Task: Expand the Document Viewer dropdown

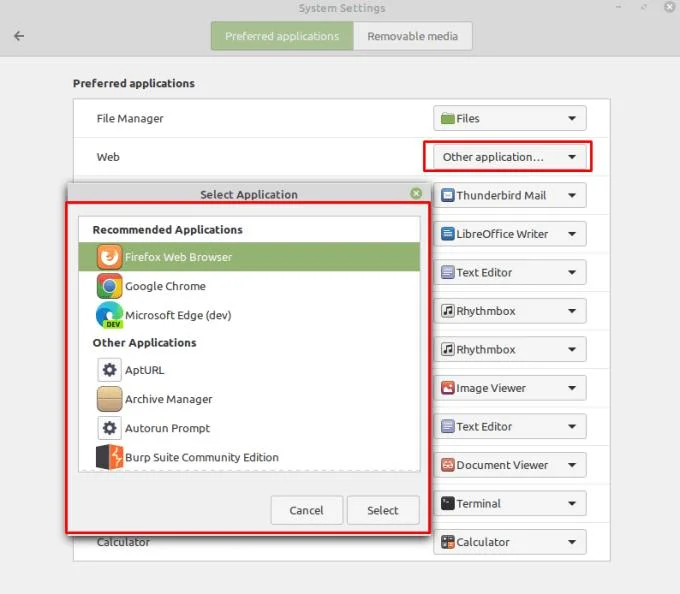Action: [510, 465]
